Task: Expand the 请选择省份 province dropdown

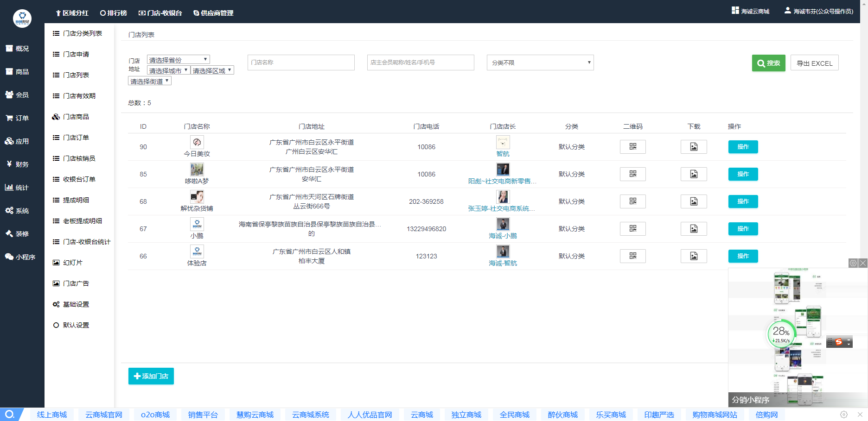Action: pos(178,60)
